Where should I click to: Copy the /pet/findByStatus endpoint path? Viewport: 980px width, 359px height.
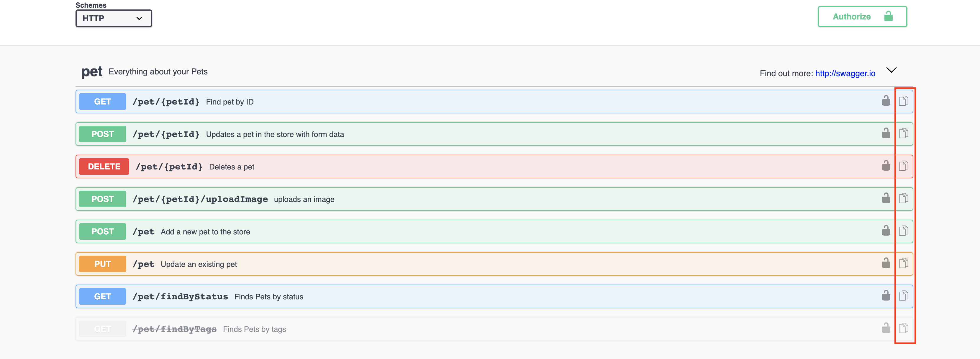tap(904, 296)
